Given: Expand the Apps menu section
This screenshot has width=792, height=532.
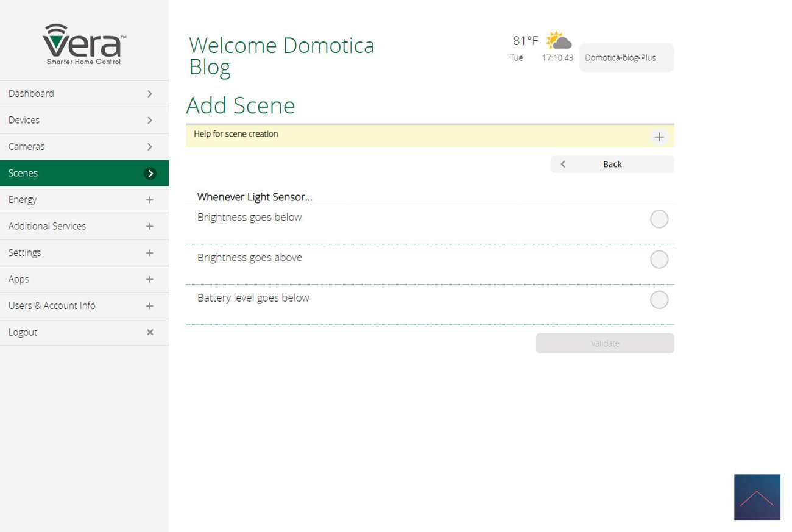Looking at the screenshot, I should (150, 279).
